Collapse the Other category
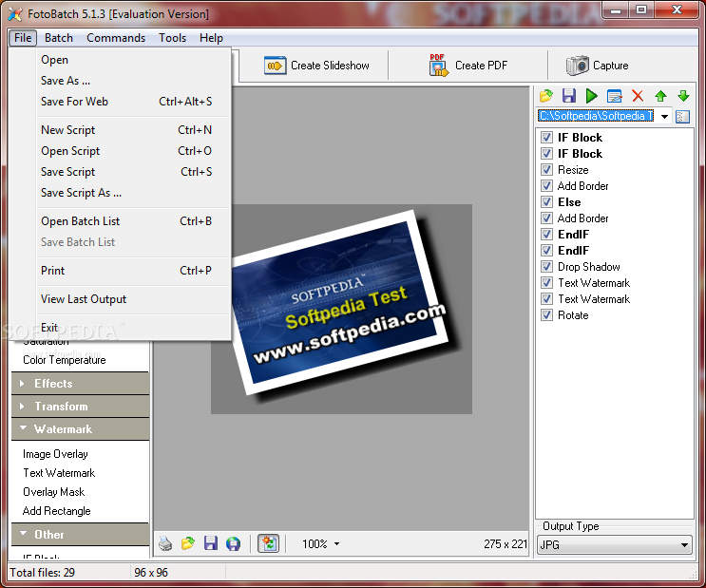The height and width of the screenshot is (588, 706). click(x=80, y=535)
